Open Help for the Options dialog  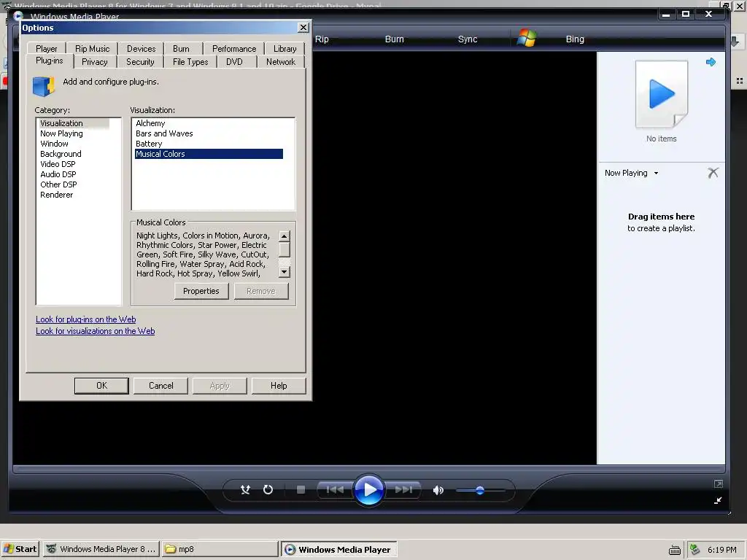(x=279, y=386)
